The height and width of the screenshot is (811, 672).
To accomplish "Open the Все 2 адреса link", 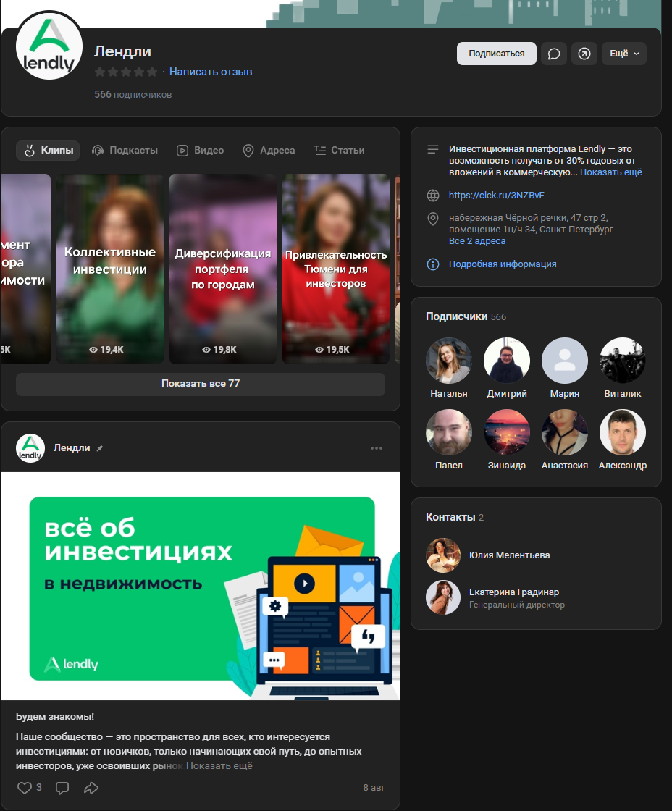I will tap(477, 241).
